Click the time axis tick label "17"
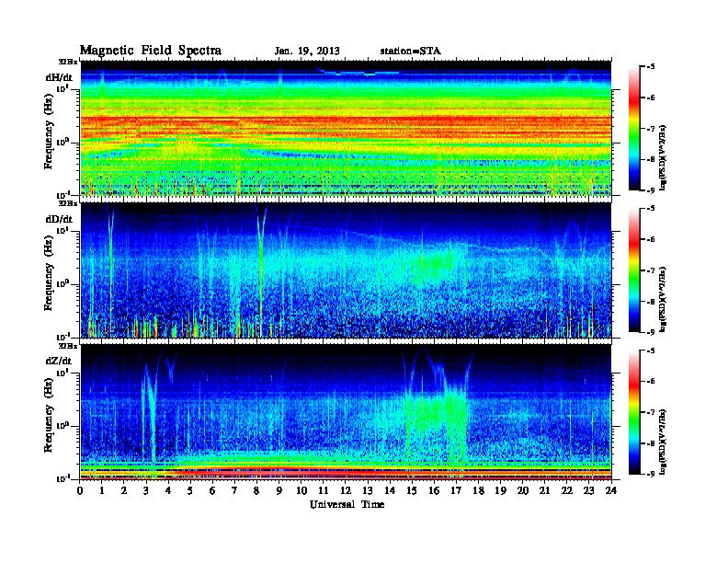 pyautogui.click(x=456, y=491)
